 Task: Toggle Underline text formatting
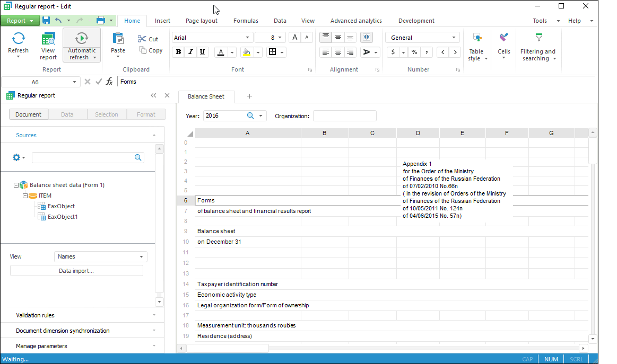click(x=202, y=52)
